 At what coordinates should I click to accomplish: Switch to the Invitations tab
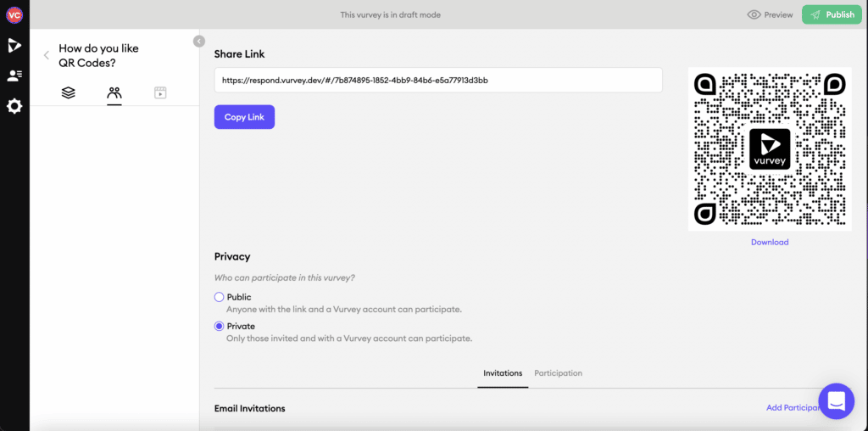pos(503,373)
